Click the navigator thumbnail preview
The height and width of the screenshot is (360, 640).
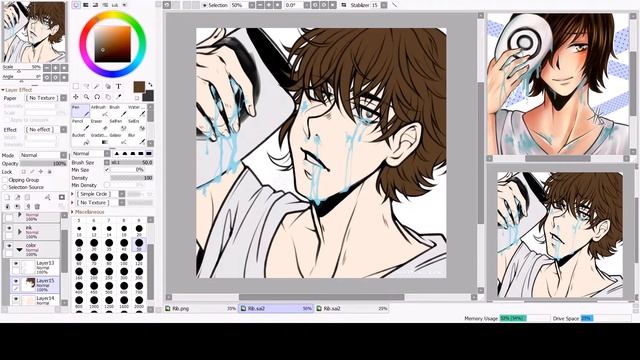(x=34, y=32)
